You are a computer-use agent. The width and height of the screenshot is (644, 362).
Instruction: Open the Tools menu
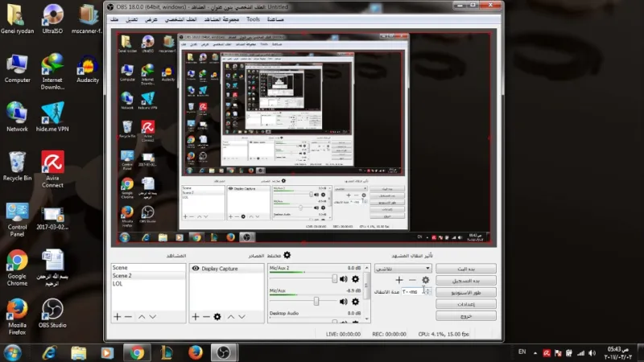pos(253,19)
